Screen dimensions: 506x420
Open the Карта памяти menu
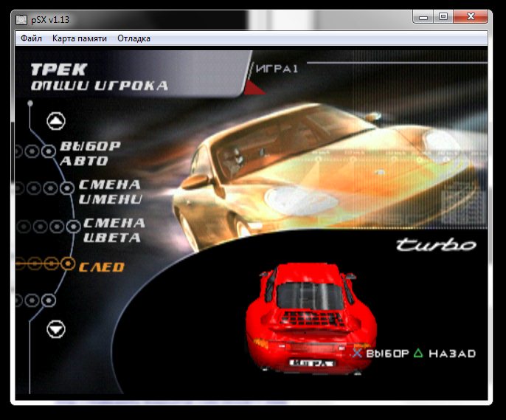(80, 38)
